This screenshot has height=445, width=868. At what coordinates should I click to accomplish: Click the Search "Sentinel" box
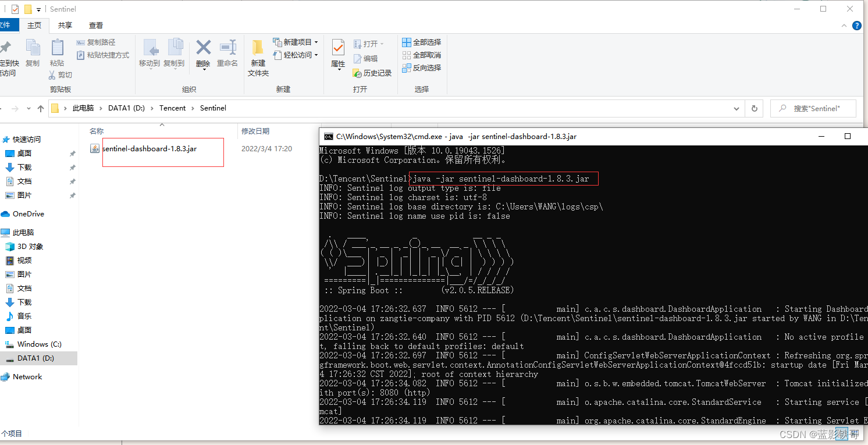click(813, 109)
